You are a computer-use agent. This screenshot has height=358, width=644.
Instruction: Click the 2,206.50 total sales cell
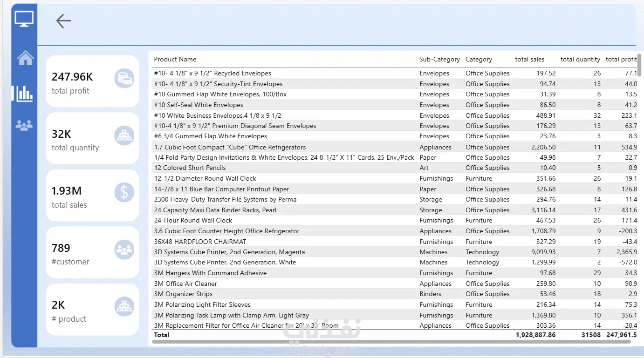[543, 147]
